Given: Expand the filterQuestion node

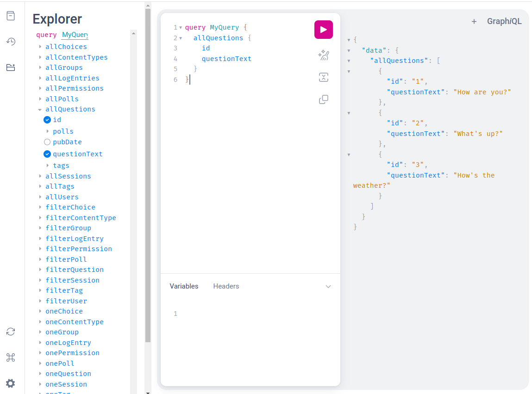Looking at the screenshot, I should tap(40, 270).
